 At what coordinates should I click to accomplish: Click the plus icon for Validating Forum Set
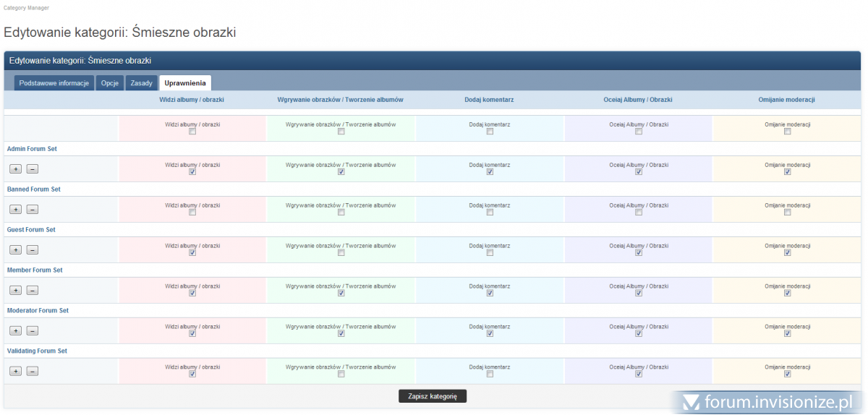(15, 372)
